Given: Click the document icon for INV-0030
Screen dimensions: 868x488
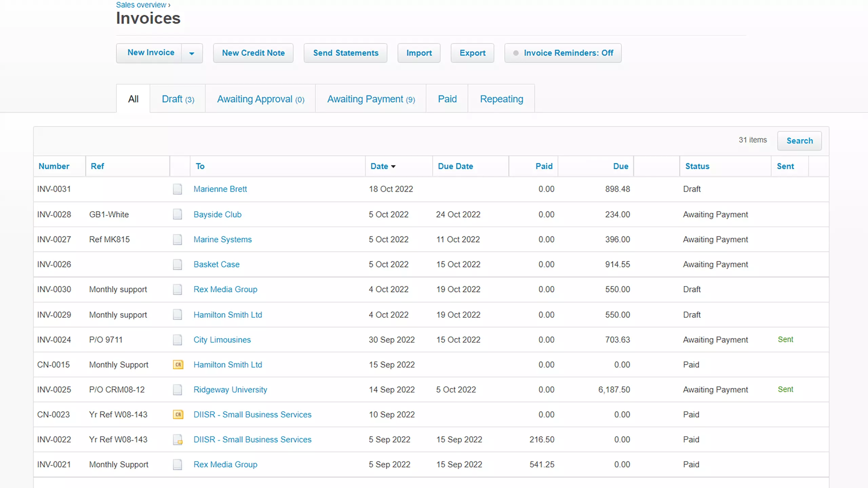Looking at the screenshot, I should (x=177, y=289).
